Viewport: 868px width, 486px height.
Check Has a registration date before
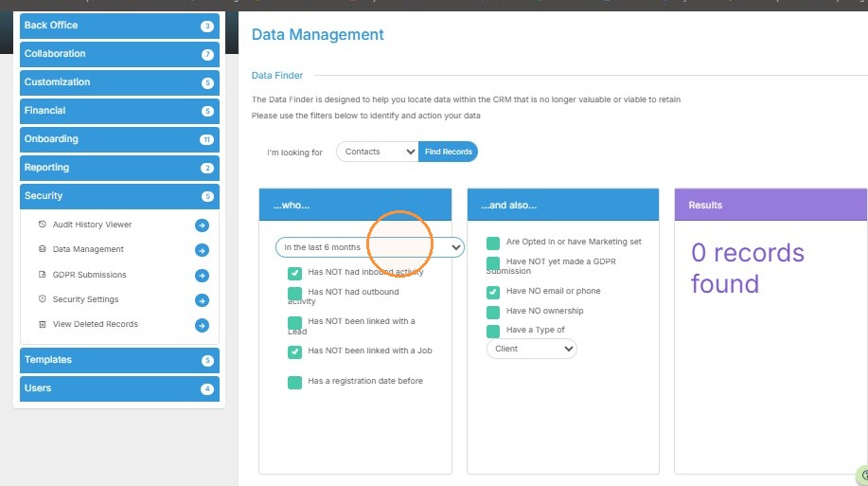click(x=294, y=383)
